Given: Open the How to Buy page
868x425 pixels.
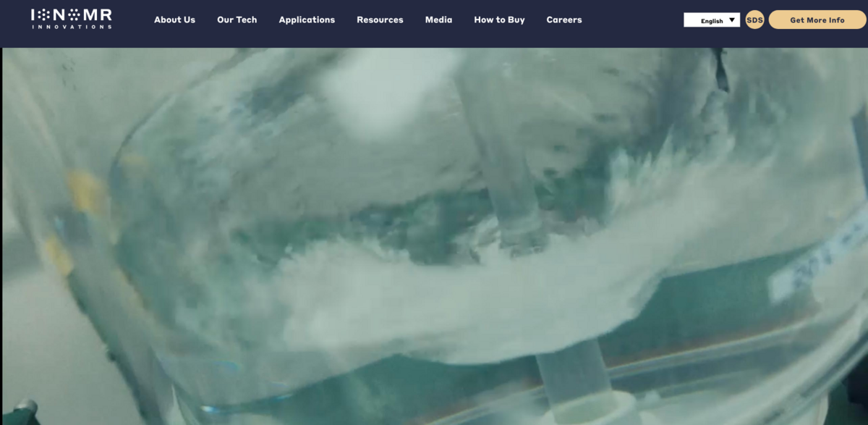Looking at the screenshot, I should click(499, 20).
